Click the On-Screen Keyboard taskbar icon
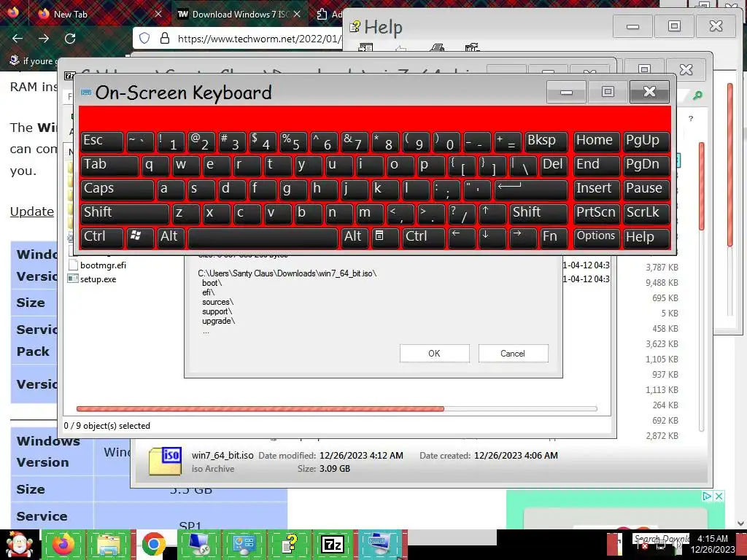Image resolution: width=747 pixels, height=560 pixels. tap(378, 544)
